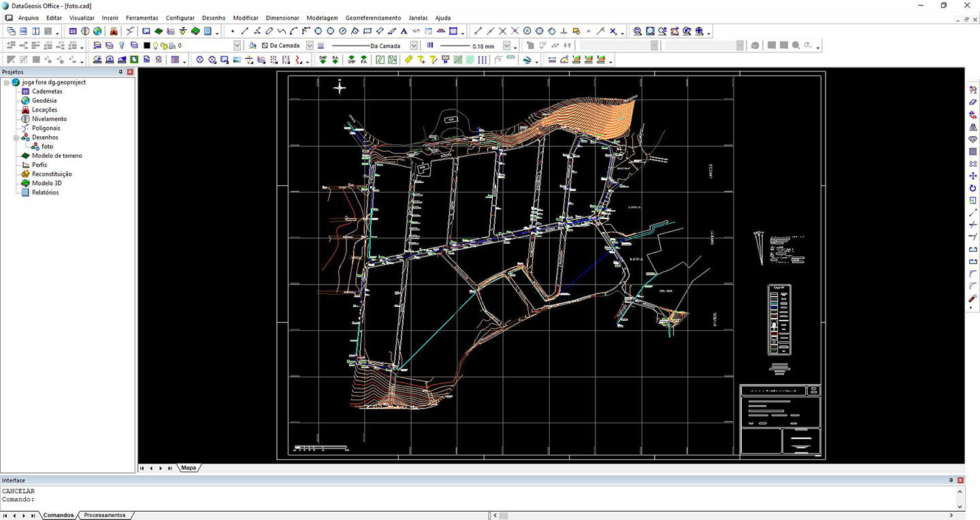Open the layer name dropdown list

pos(237,46)
